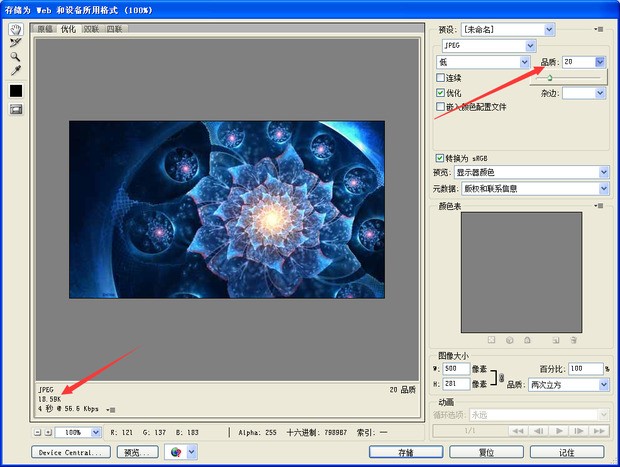Enable the 连续 (Progressive) checkbox
620x467 pixels.
(441, 77)
